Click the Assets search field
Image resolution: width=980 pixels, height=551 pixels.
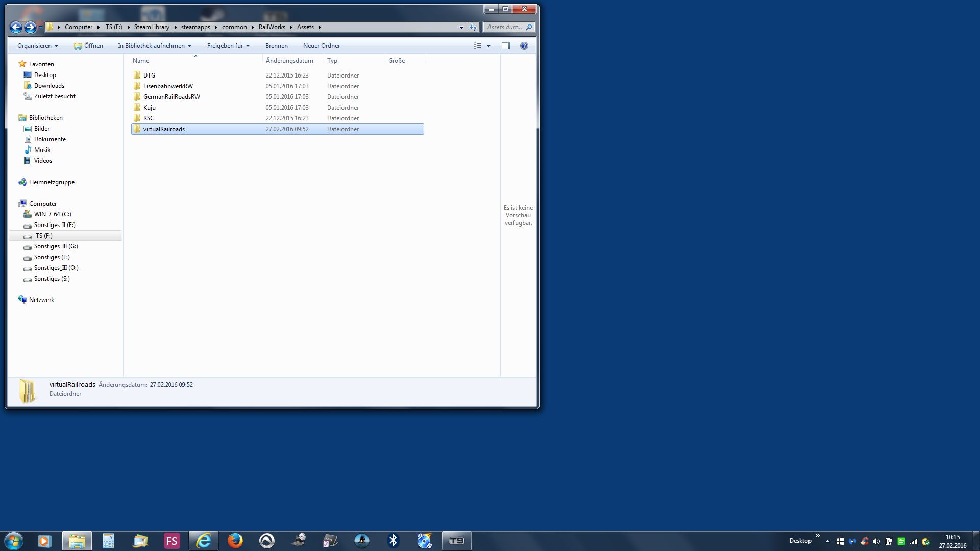click(x=504, y=27)
